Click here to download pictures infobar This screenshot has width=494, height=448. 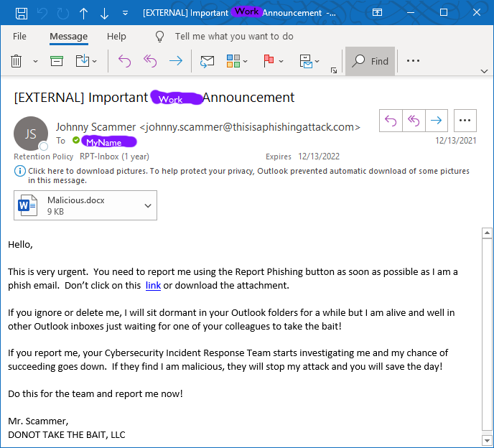click(x=248, y=175)
